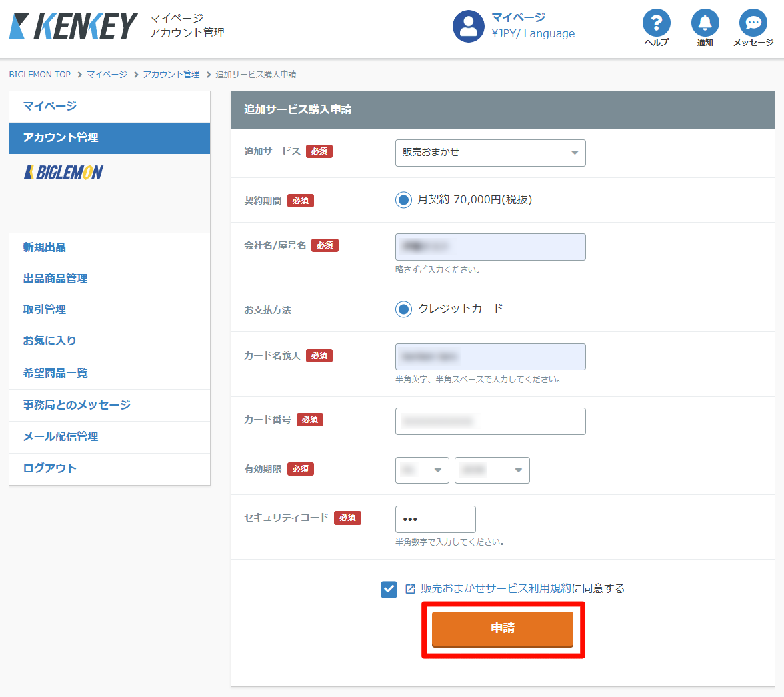Open 希望商品一覧 in sidebar
Screen dimensions: 784x697
[109, 374]
